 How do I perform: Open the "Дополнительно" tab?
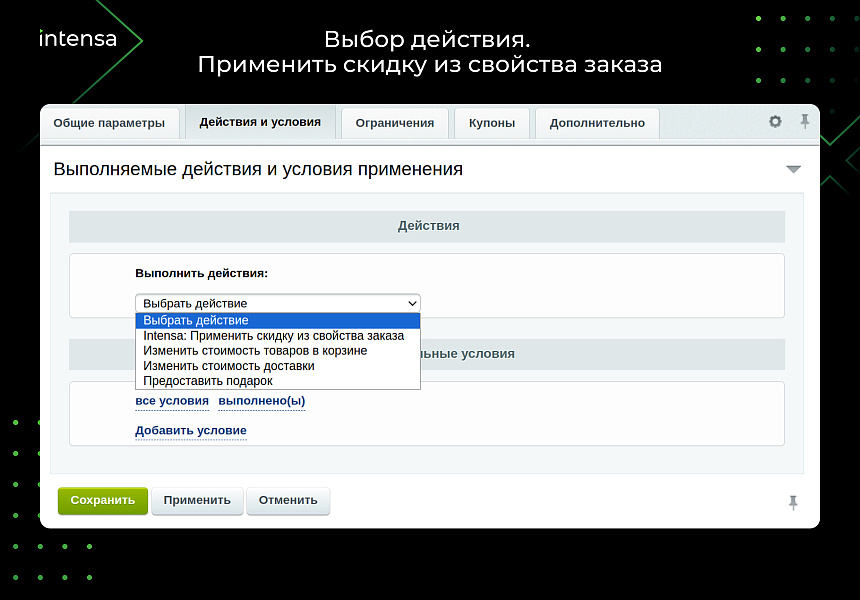pos(597,122)
